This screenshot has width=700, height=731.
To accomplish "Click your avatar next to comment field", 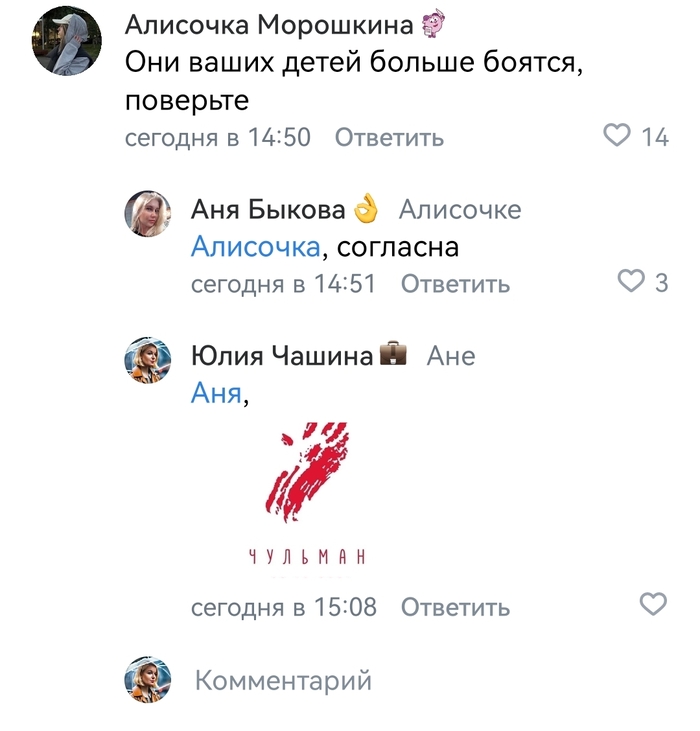I will click(x=148, y=680).
